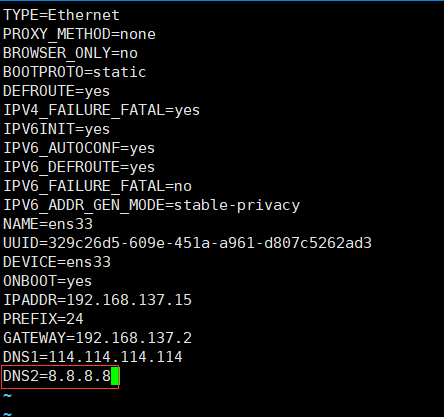Click the IPV6_DEFROUTE=yes line
The height and width of the screenshot is (417, 444).
[x=79, y=167]
